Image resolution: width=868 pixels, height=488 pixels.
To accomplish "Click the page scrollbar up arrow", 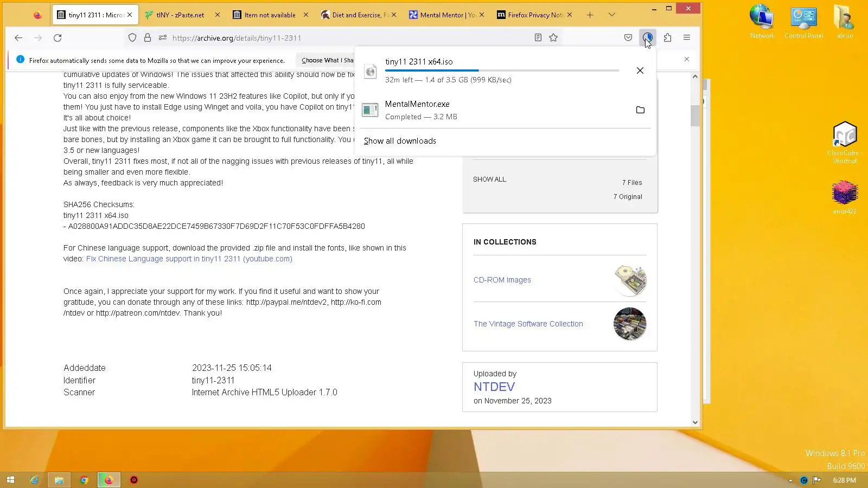I will 695,76.
